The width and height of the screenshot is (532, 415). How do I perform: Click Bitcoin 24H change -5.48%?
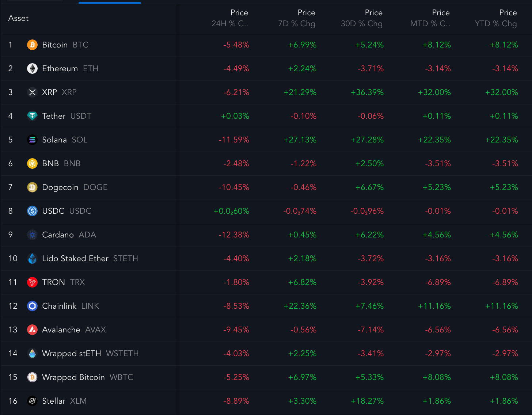pyautogui.click(x=236, y=45)
